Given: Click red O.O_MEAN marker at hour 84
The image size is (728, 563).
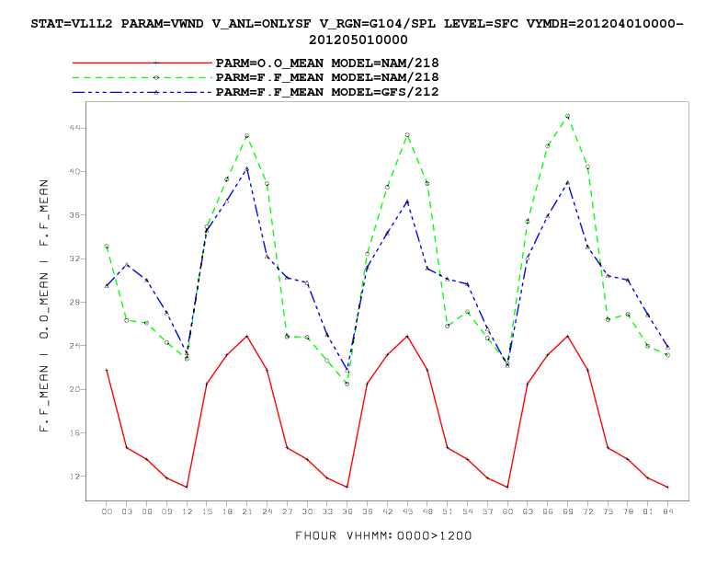Looking at the screenshot, I should (x=667, y=487).
